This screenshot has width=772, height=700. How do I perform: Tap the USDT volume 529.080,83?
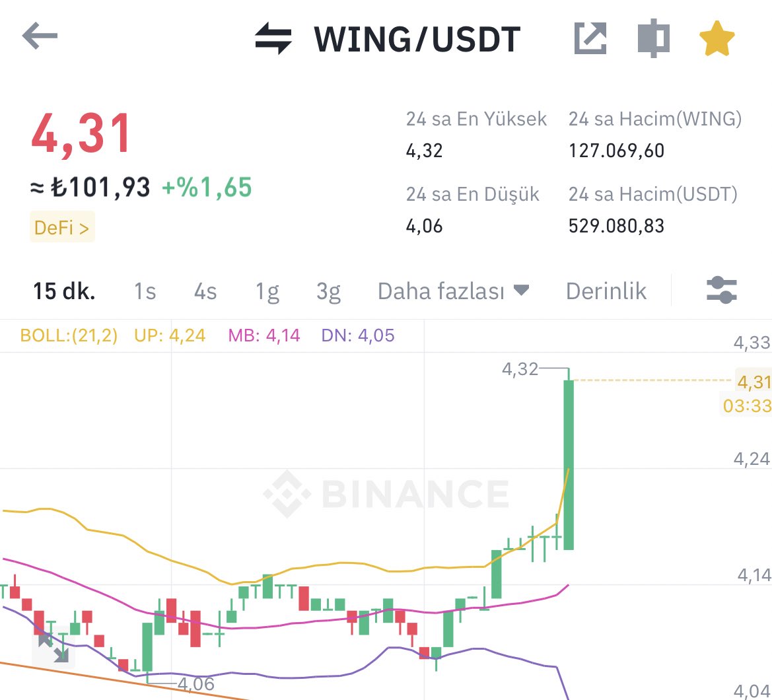coord(616,226)
